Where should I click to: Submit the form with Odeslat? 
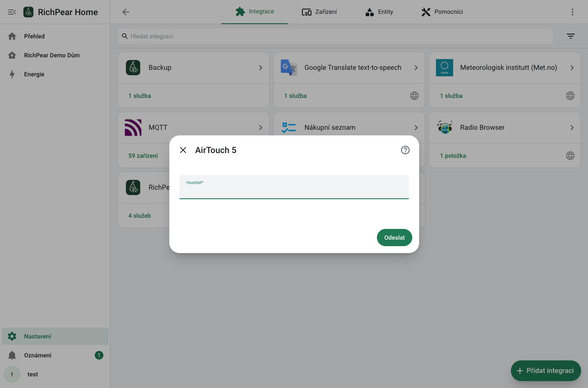pos(395,238)
